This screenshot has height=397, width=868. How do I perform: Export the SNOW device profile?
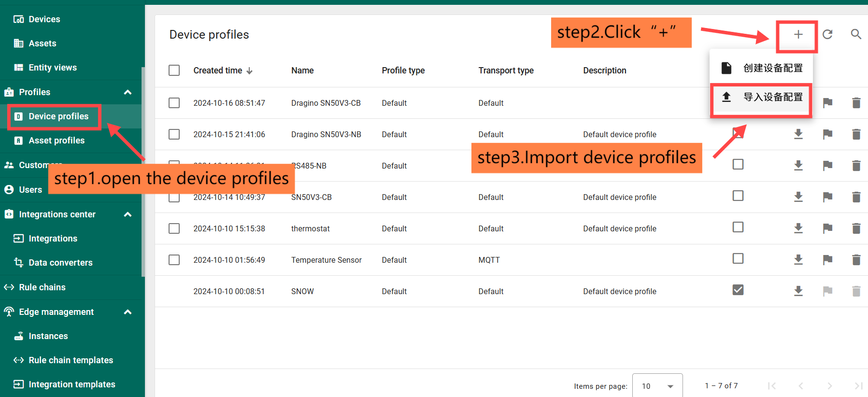(798, 291)
